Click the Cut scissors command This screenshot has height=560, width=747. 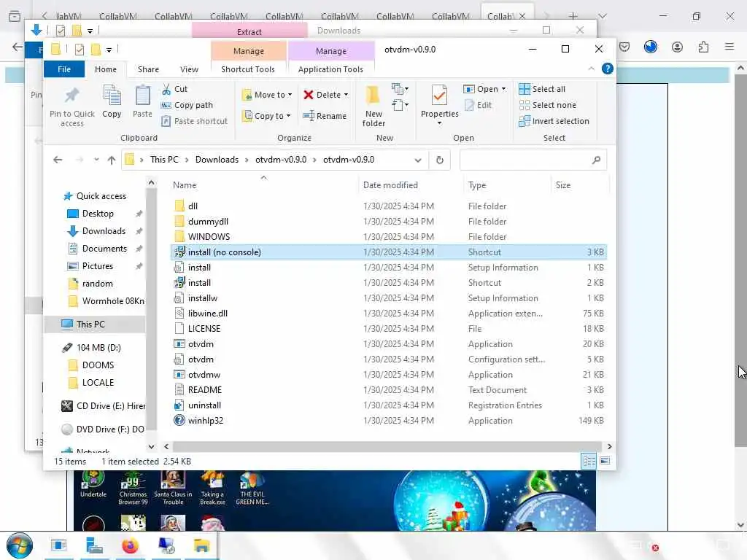click(174, 89)
